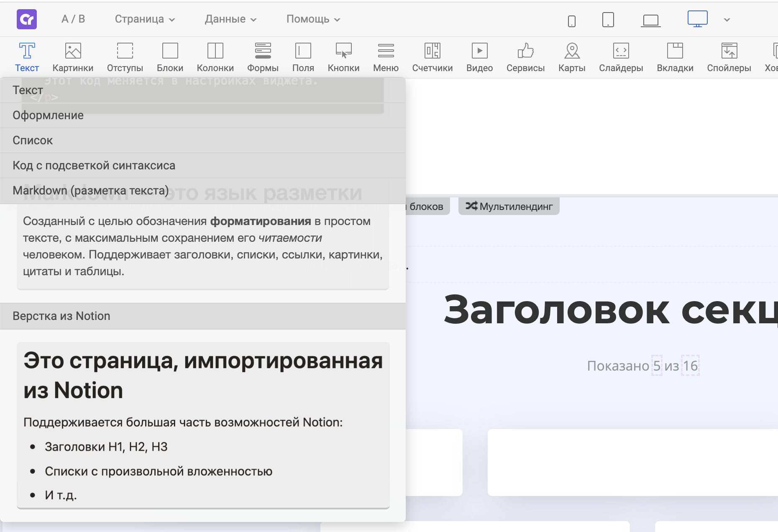Open the Данные dropdown menu
The height and width of the screenshot is (532, 778).
tap(230, 19)
